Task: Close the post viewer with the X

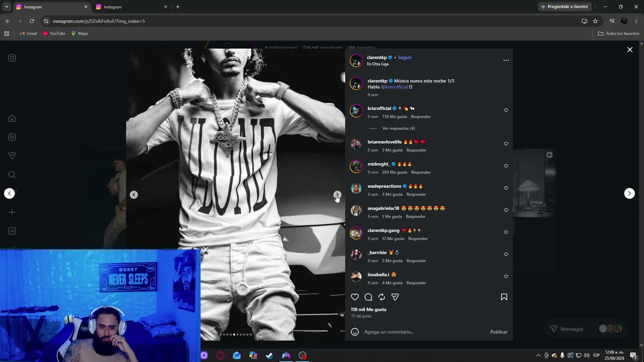Action: coord(629,49)
